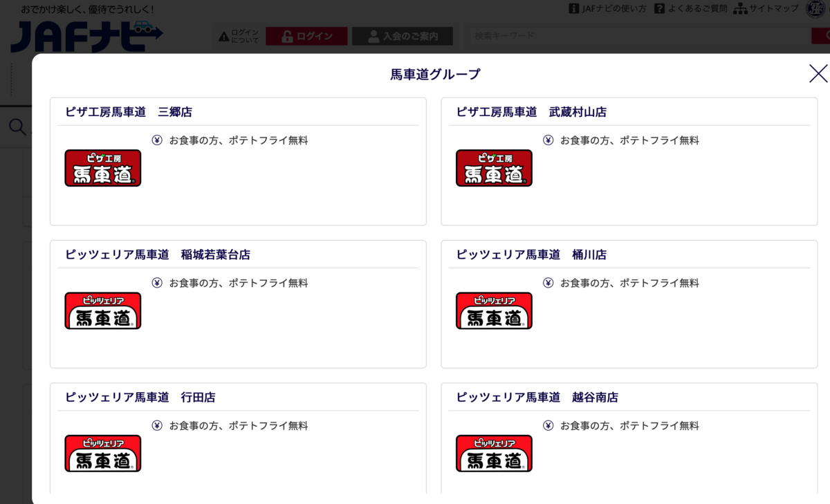Click the yen icon in 行田店 card
Viewport: 830px width, 504px height.
tap(157, 426)
